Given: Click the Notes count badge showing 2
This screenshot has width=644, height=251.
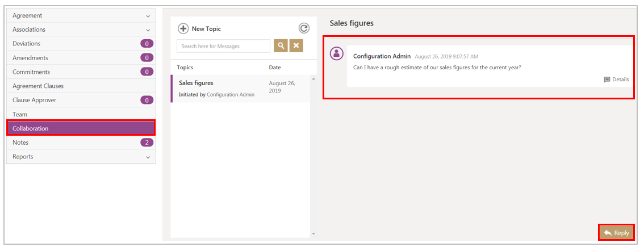Looking at the screenshot, I should tap(147, 143).
